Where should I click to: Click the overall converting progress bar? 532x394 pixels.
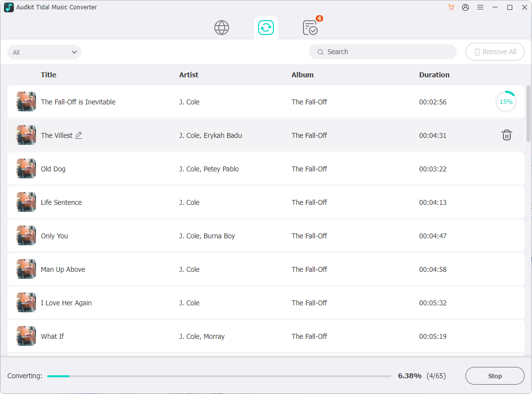point(219,376)
